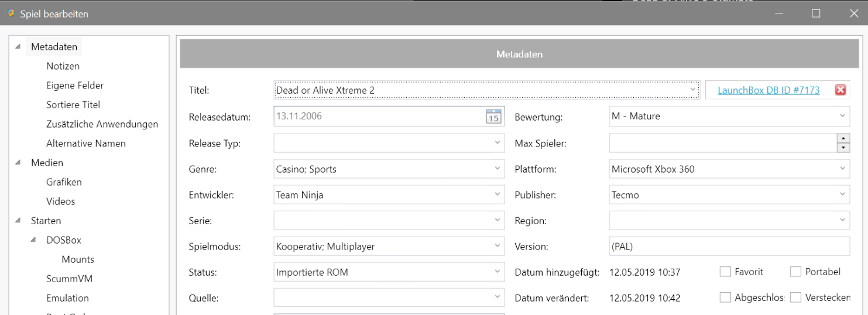
Task: Select Metadaten in the sidebar
Action: 54,47
